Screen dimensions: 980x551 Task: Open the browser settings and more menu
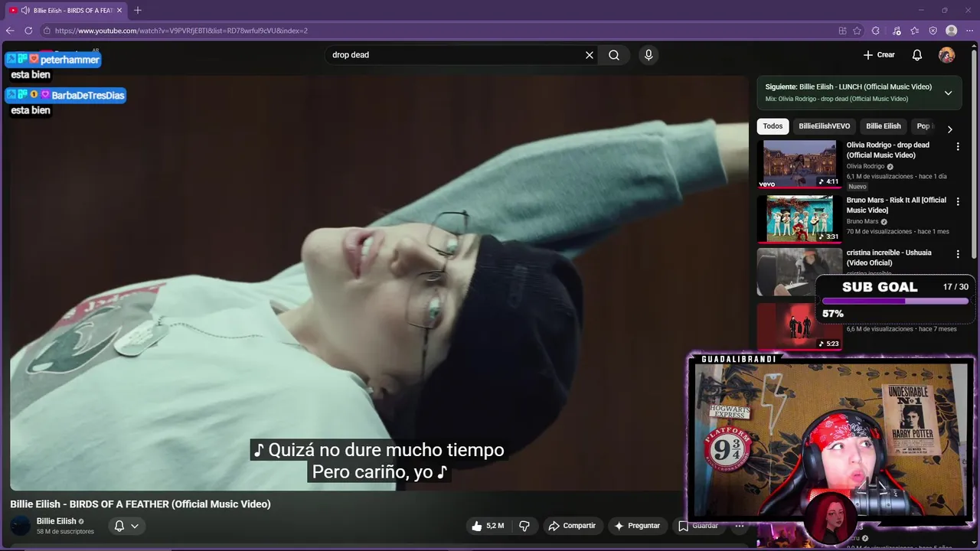[x=970, y=31]
